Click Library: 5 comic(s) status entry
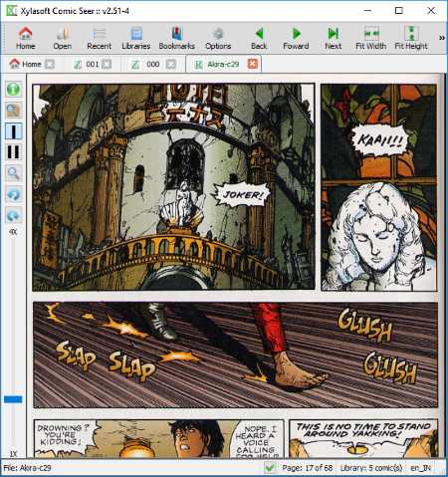Viewport: 448px width, 477px height. tap(371, 468)
